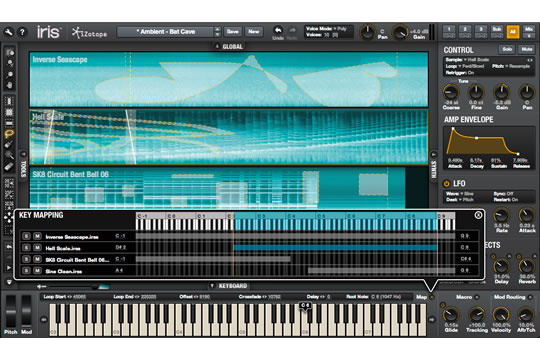This screenshot has width=540, height=360.
Task: Click the play triangle icon in left toolbar
Action: (9, 268)
